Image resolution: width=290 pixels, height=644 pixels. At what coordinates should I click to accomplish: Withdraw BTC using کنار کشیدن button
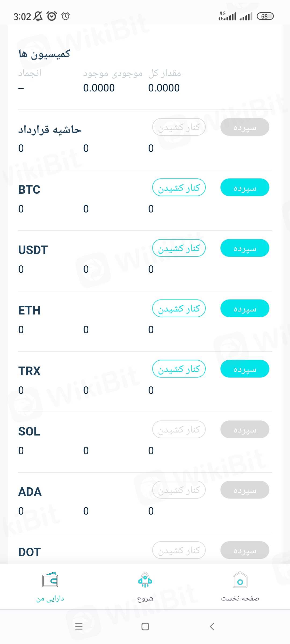coord(179,187)
